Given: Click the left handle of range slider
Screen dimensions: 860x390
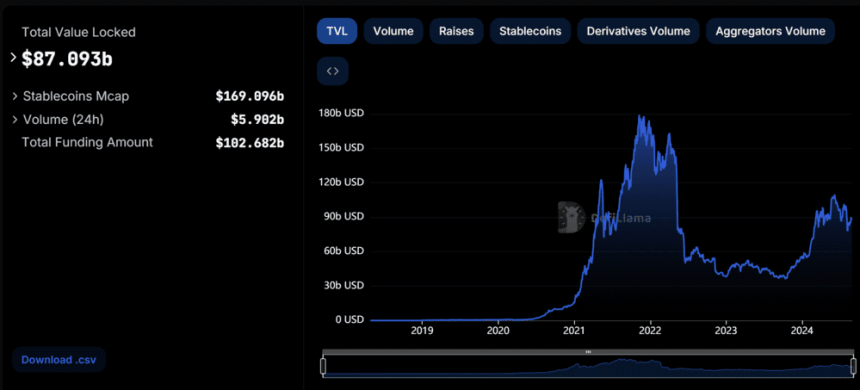Looking at the screenshot, I should (x=323, y=366).
